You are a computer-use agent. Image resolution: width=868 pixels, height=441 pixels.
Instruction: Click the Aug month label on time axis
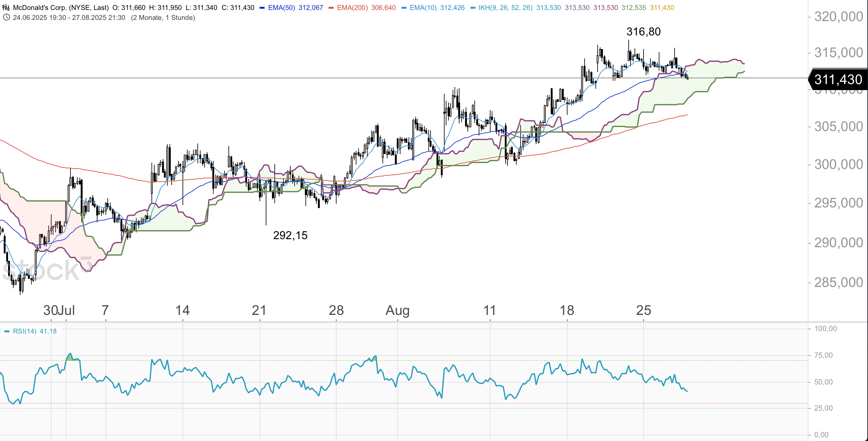(398, 311)
